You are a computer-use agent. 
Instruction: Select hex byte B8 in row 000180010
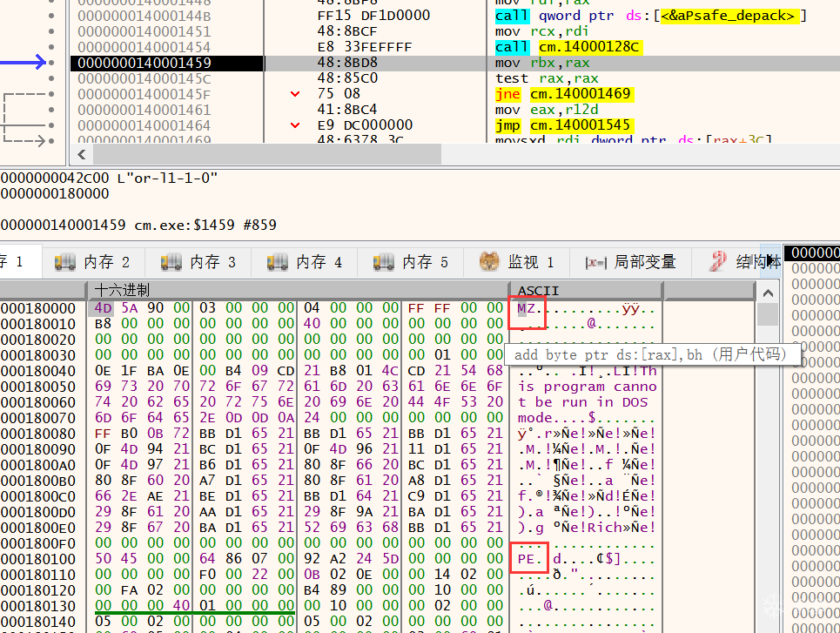pyautogui.click(x=103, y=324)
